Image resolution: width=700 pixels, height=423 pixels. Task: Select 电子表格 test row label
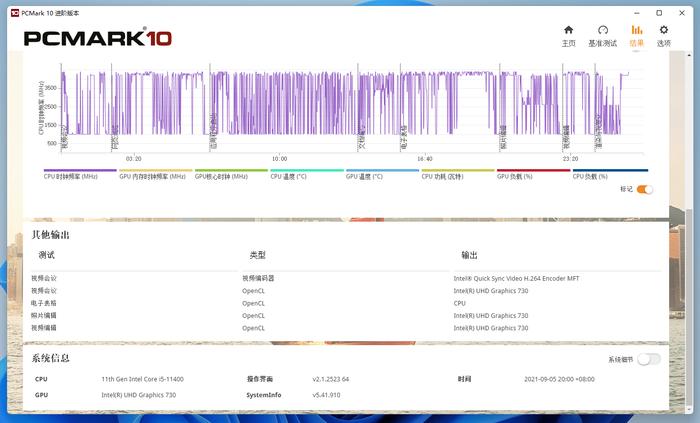44,303
